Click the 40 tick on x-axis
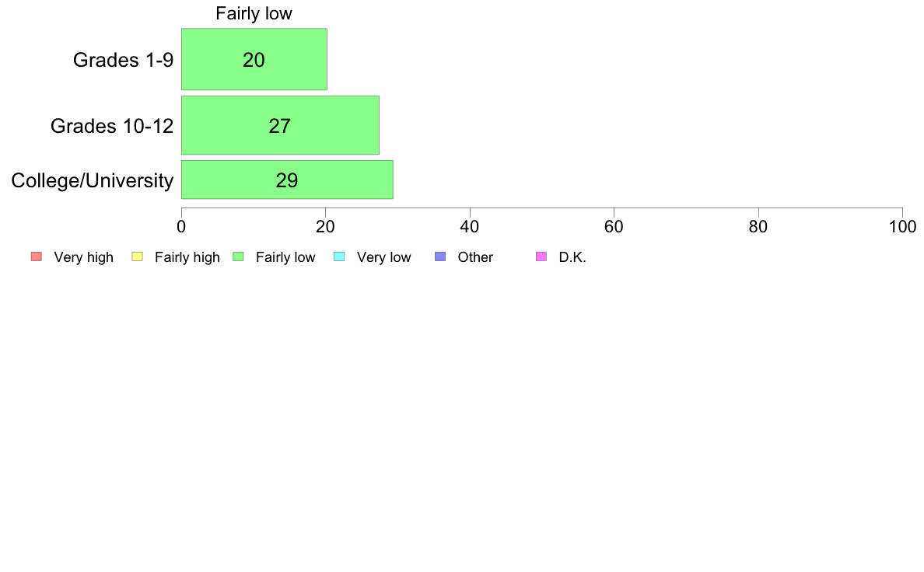The image size is (924, 572). [470, 227]
